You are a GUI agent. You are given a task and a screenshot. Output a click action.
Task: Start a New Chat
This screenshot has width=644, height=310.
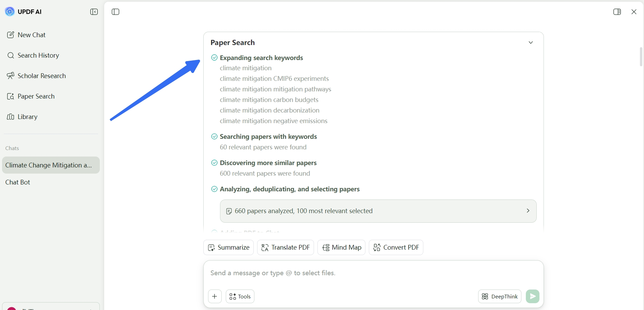pos(26,35)
